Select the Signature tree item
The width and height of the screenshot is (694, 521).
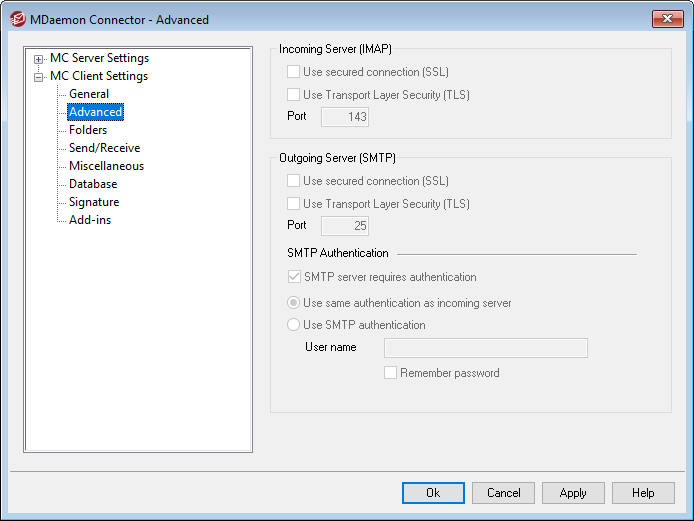click(94, 202)
